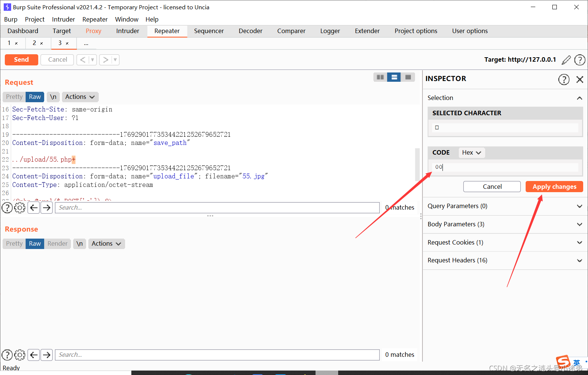This screenshot has height=375, width=588.
Task: Expand Request Headers (16) section
Action: coord(505,260)
